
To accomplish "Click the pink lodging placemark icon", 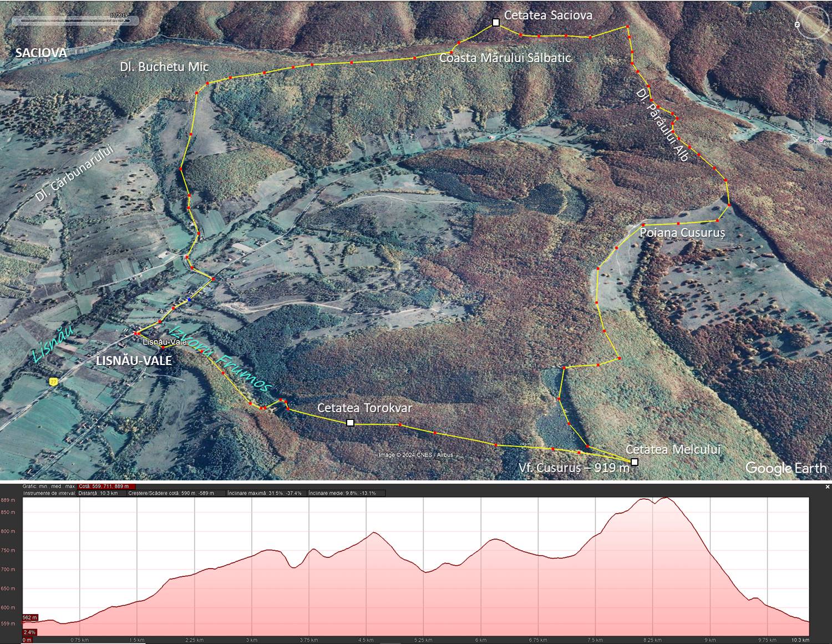I will coord(820,139).
